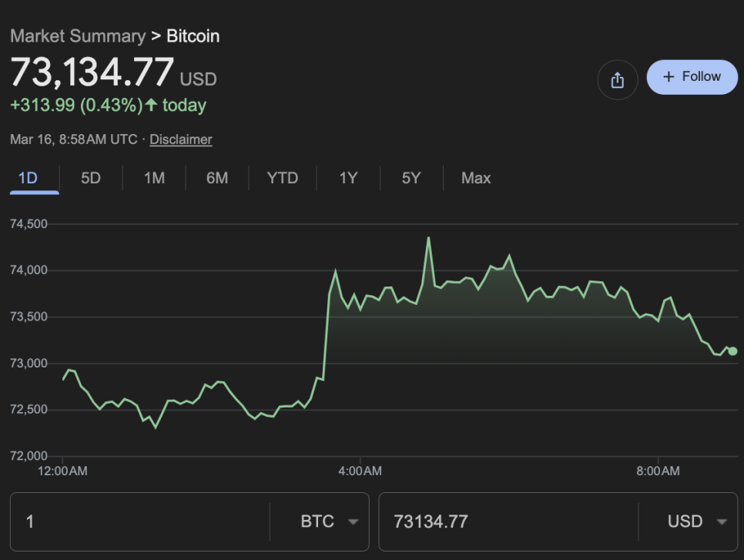
Task: Select the 1D time range tab
Action: pyautogui.click(x=28, y=178)
